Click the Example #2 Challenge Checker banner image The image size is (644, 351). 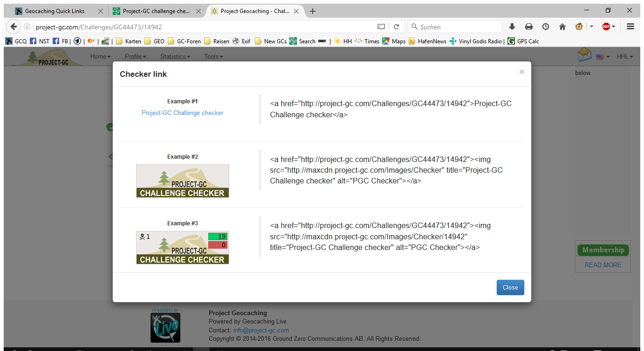click(x=183, y=181)
